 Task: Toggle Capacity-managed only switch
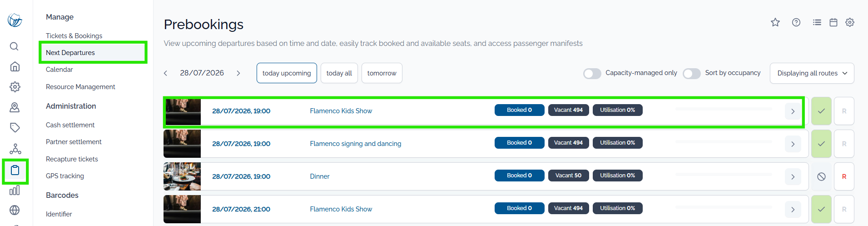(x=592, y=74)
